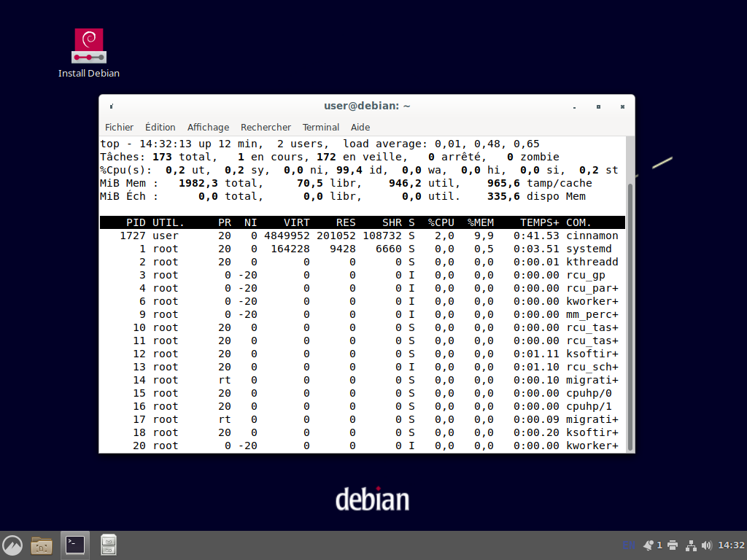Click the volume speaker icon
747x560 pixels.
pyautogui.click(x=705, y=545)
